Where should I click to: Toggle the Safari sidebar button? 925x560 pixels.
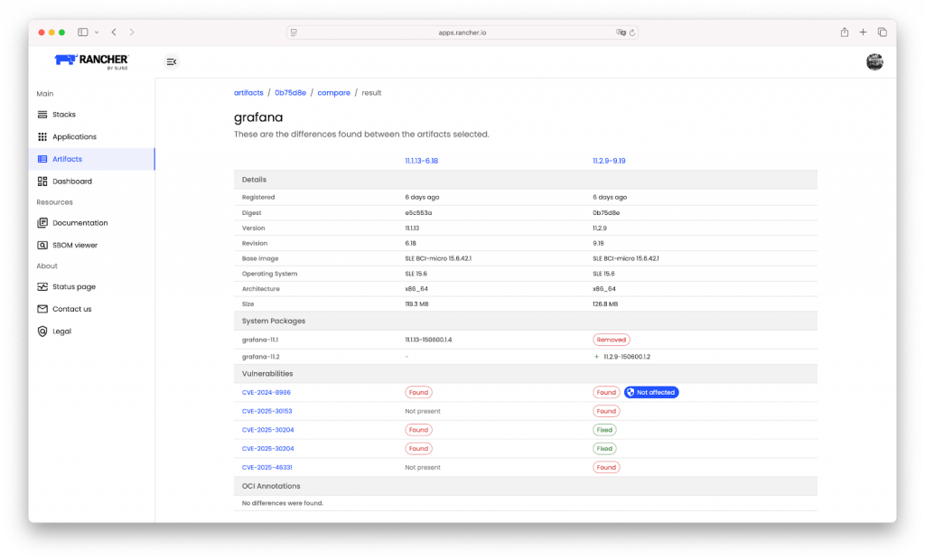(82, 33)
